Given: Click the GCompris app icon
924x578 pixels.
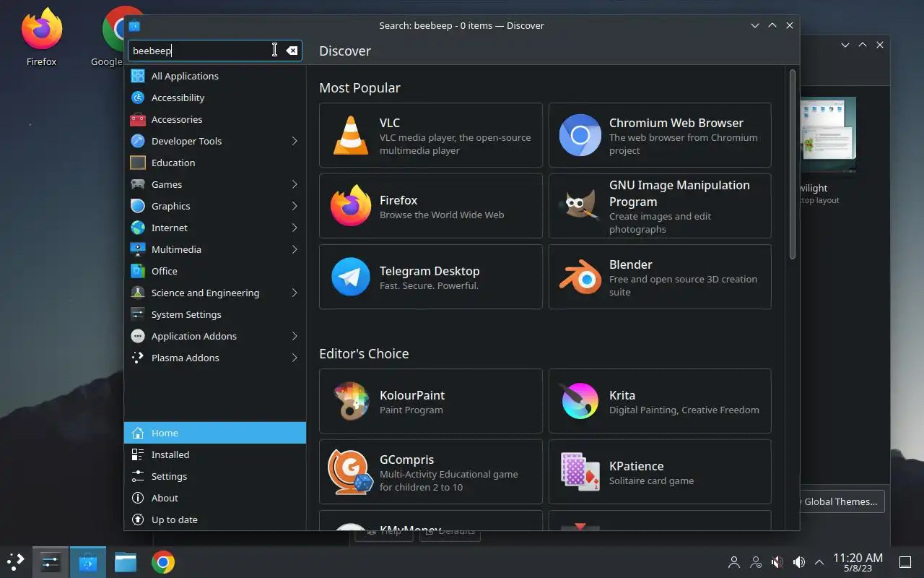Looking at the screenshot, I should [351, 472].
